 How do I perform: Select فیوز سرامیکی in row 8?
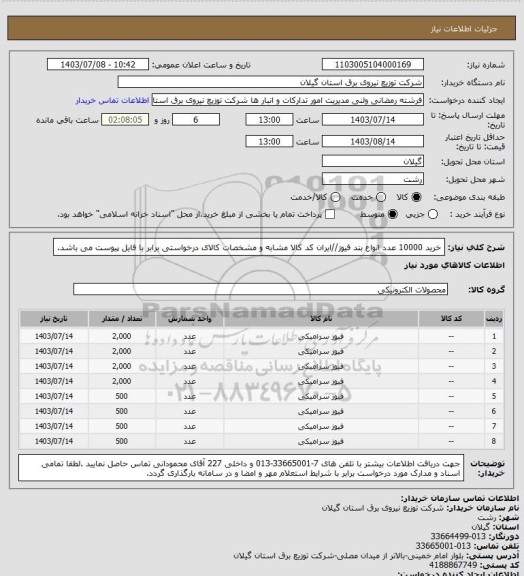coord(321,441)
